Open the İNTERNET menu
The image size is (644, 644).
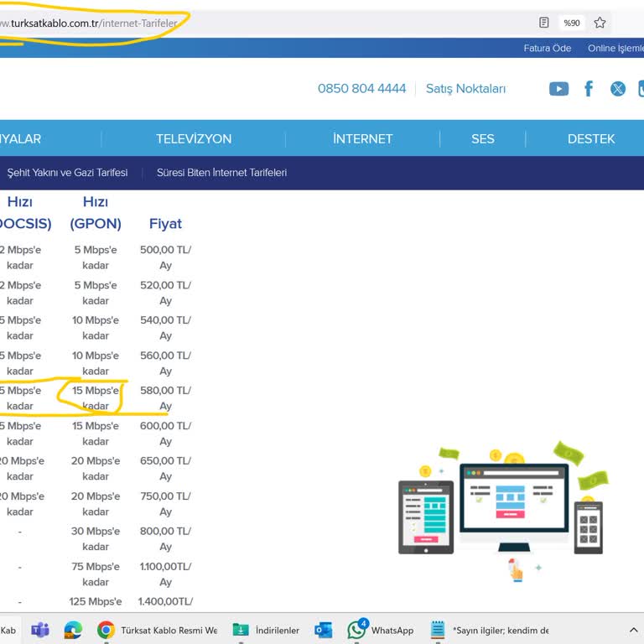coord(362,139)
